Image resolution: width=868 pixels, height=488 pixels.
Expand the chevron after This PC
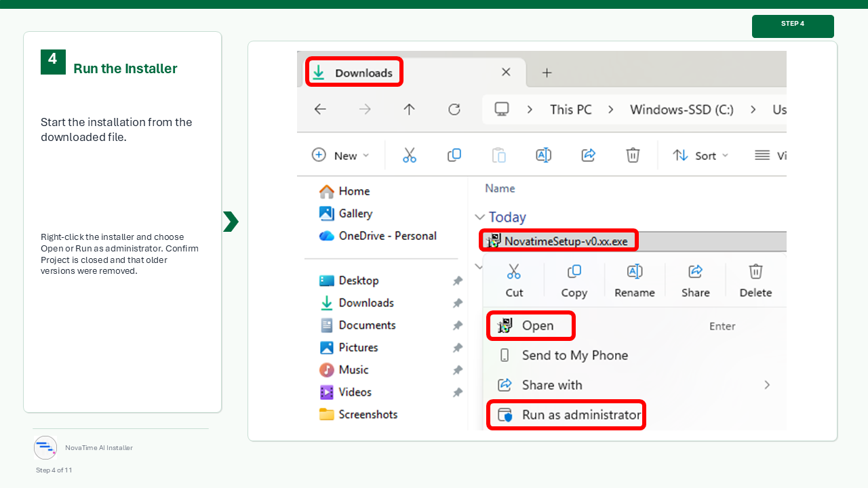(611, 109)
